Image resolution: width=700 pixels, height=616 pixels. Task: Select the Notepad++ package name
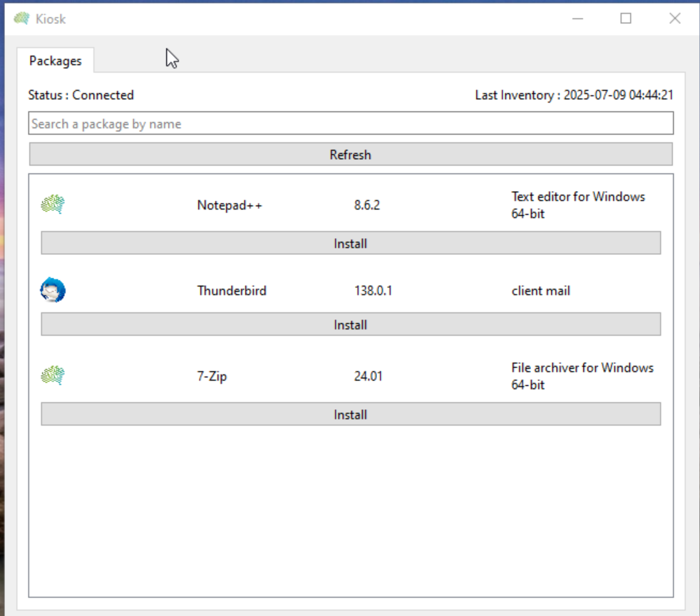pyautogui.click(x=230, y=205)
